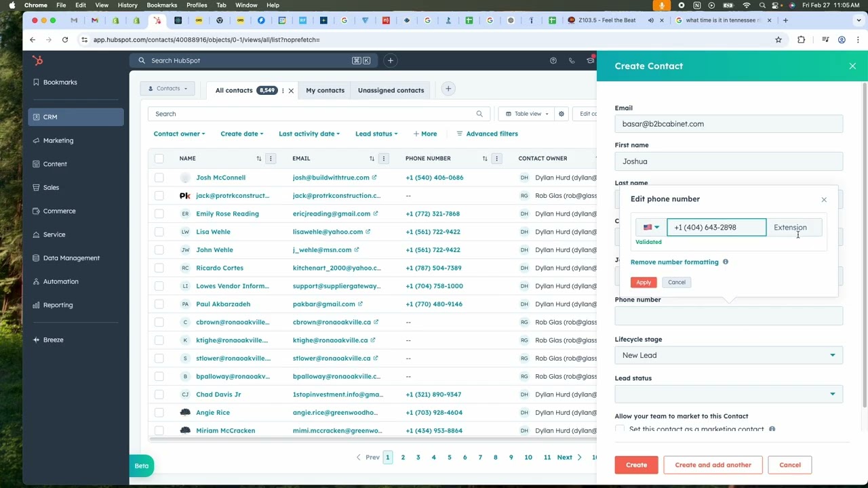Select Angie Rice row checkbox
Screen dimensions: 868x488
click(159, 412)
